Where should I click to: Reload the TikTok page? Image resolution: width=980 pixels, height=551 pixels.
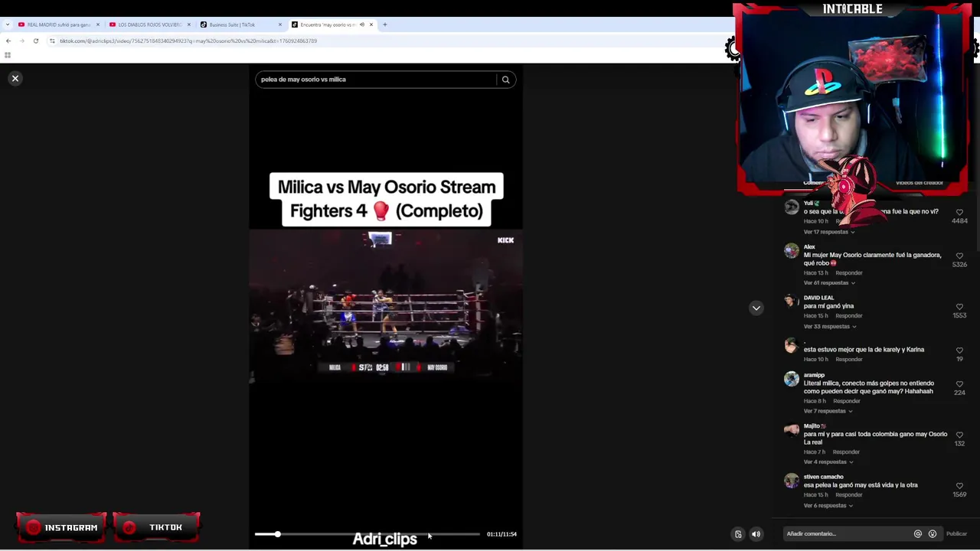(35, 41)
